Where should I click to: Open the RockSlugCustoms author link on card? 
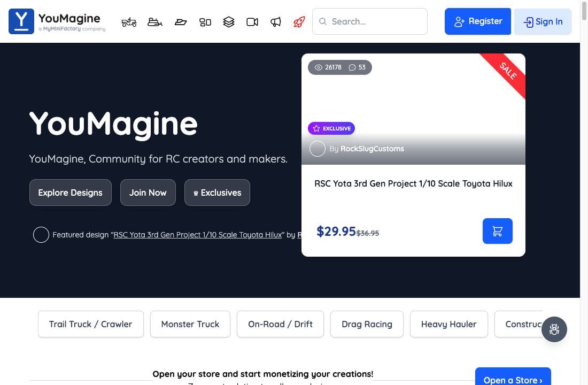point(373,149)
